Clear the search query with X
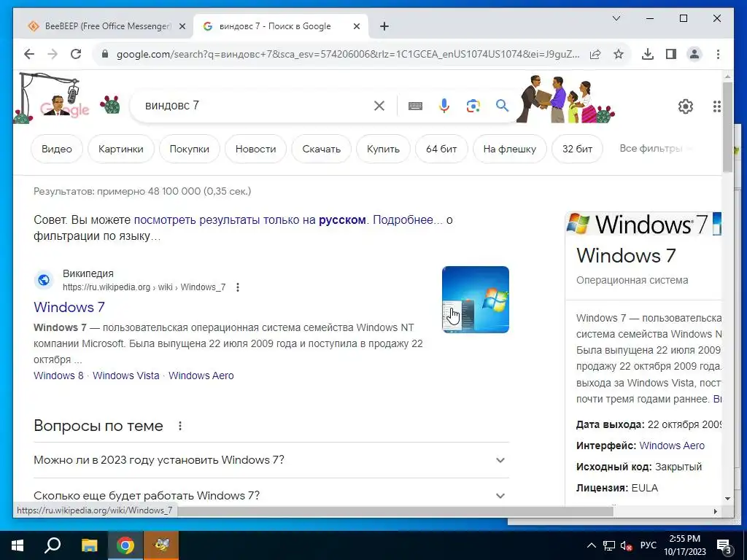The image size is (747, 560). (379, 106)
